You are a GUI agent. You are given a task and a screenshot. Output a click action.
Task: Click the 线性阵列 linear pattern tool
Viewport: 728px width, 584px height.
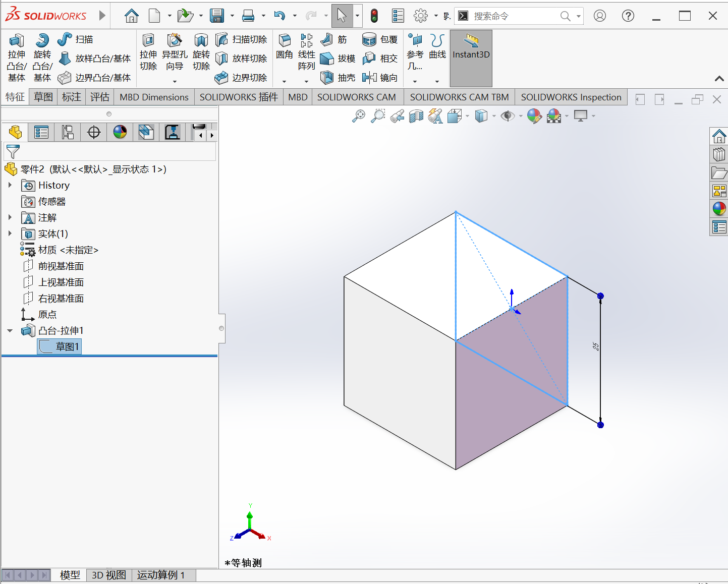tap(306, 52)
